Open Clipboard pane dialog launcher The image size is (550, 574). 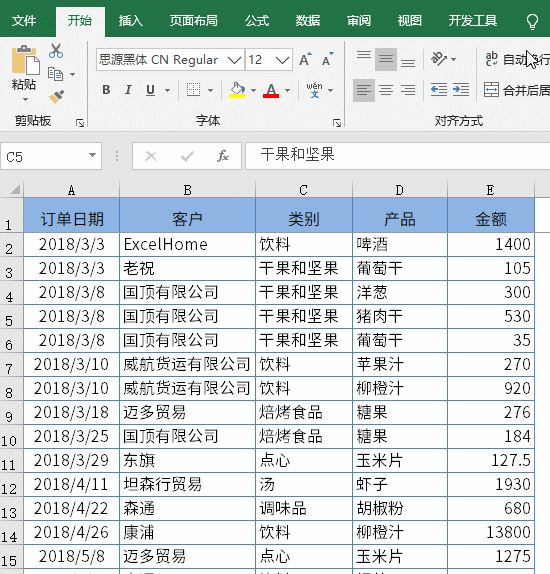[x=80, y=123]
